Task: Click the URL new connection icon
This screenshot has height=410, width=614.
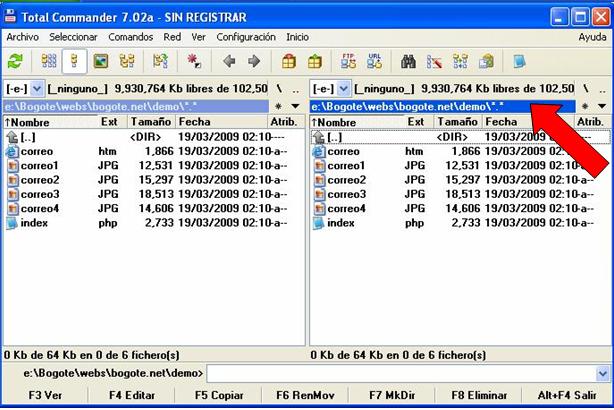Action: pyautogui.click(x=373, y=61)
